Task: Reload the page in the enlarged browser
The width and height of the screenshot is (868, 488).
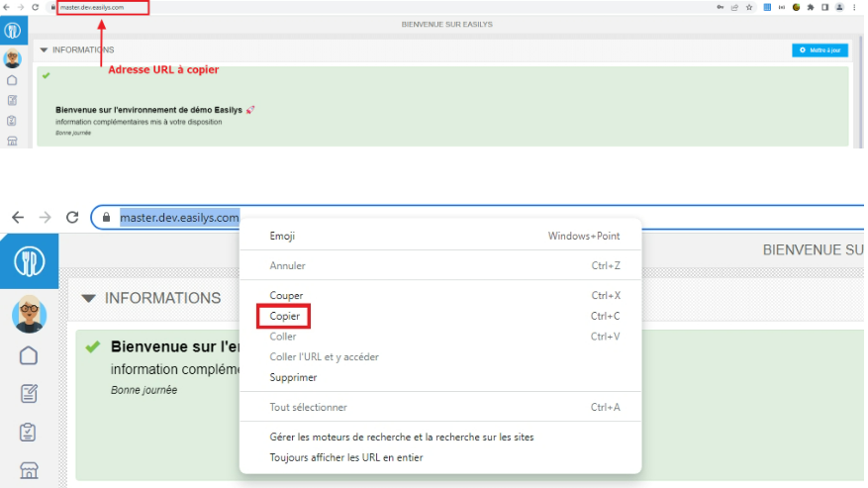Action: [x=72, y=217]
